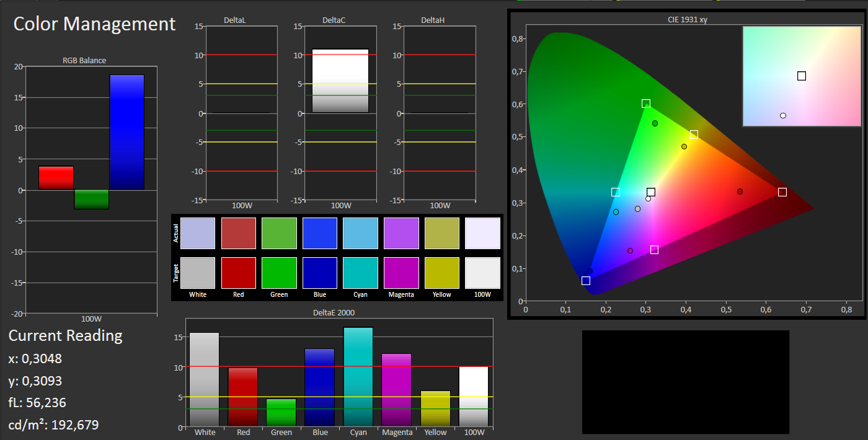The image size is (868, 440).
Task: Click the Target Yellow swatch
Action: 442,273
